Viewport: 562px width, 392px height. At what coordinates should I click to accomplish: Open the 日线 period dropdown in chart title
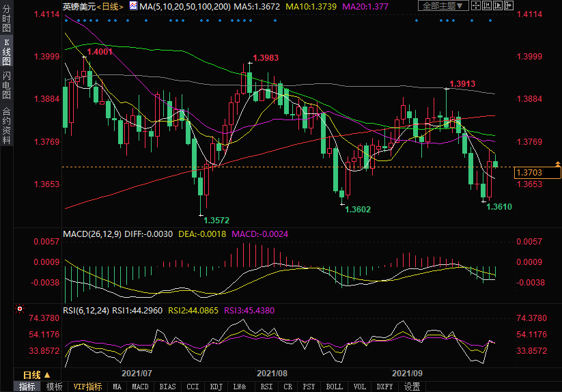point(109,6)
